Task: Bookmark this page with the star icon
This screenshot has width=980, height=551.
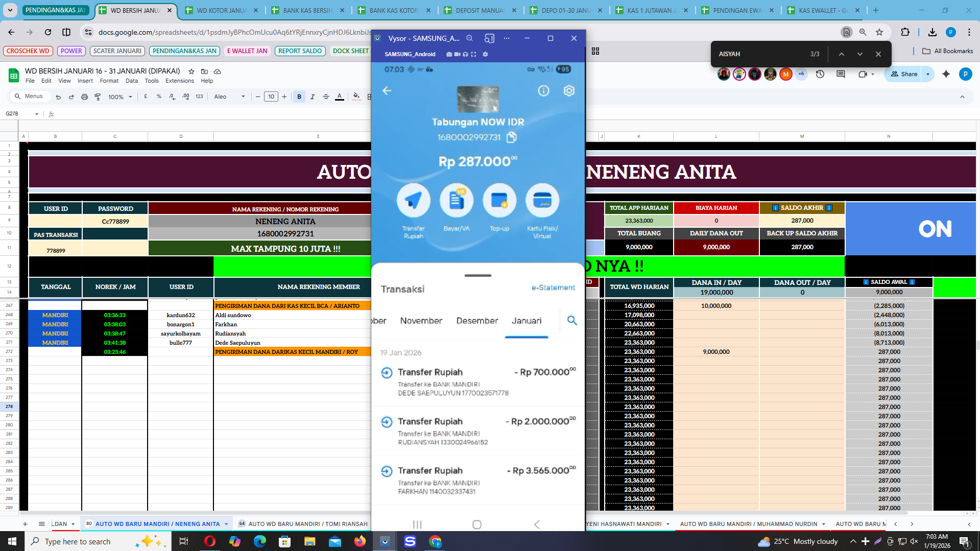Action: click(x=879, y=32)
